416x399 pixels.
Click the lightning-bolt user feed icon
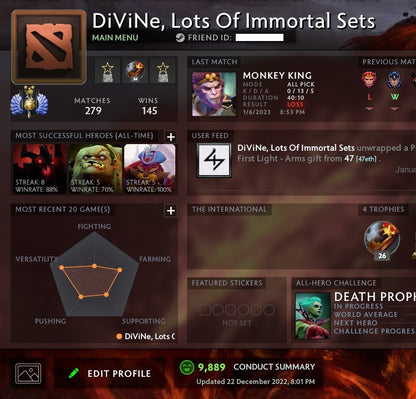click(214, 160)
